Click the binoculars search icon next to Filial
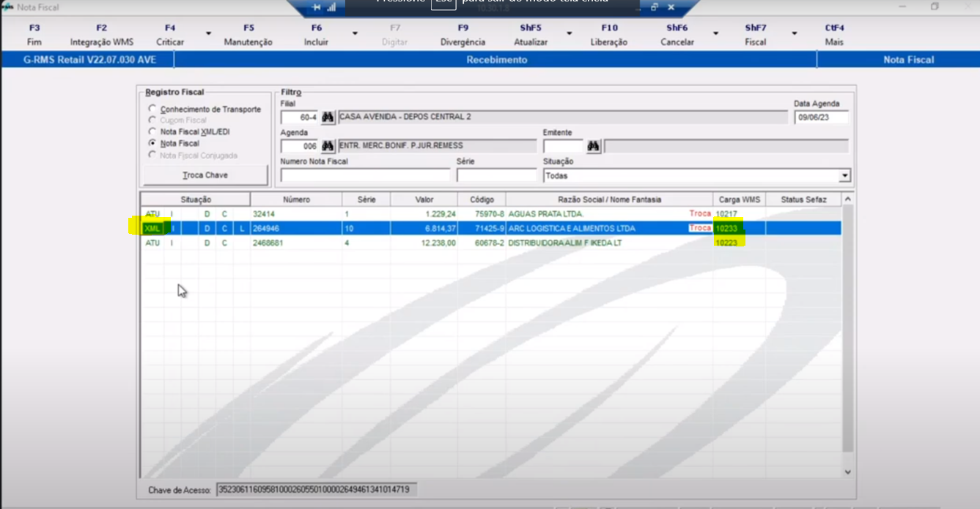980x509 pixels. pos(328,117)
